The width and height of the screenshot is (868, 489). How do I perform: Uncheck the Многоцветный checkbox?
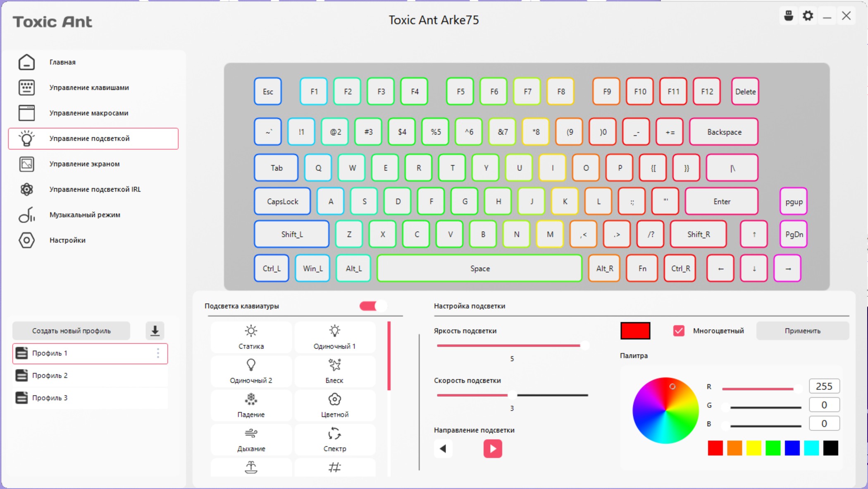click(679, 331)
